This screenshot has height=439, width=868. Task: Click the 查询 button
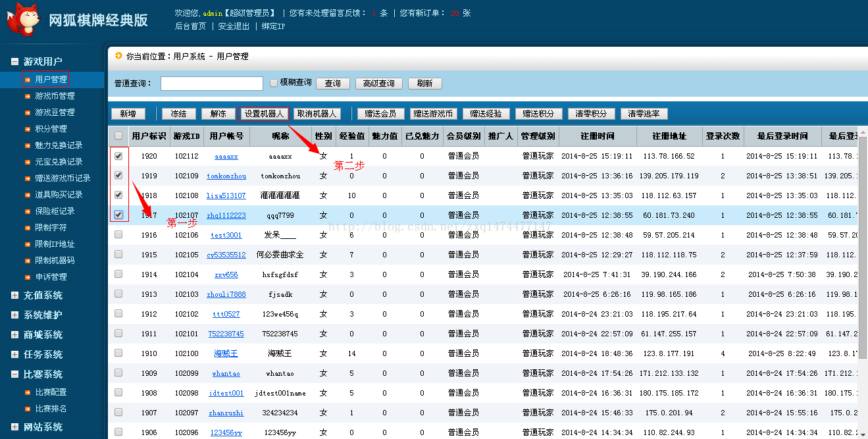click(x=333, y=84)
